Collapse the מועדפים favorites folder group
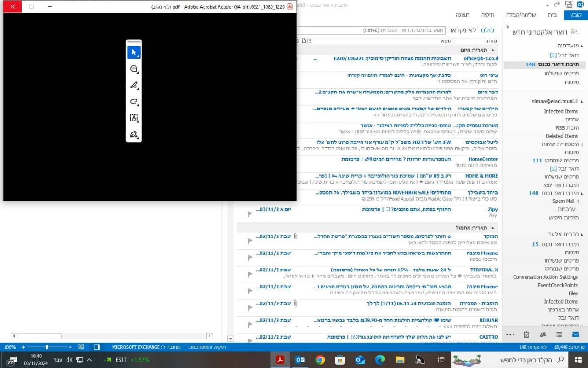This screenshot has width=588, height=368. [x=582, y=46]
